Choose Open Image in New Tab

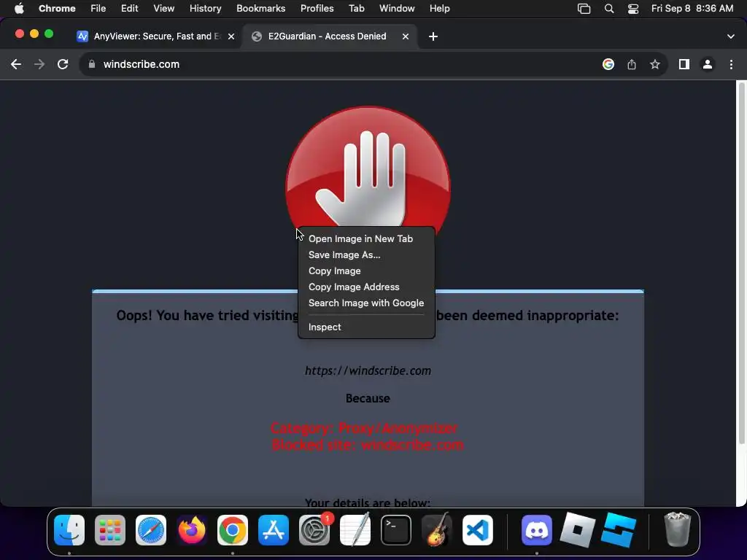(x=360, y=238)
